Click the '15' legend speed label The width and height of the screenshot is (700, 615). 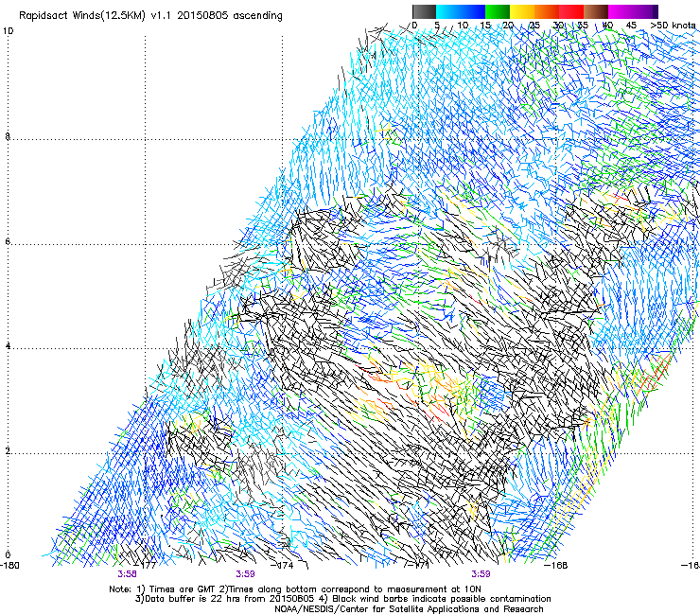coord(485,26)
